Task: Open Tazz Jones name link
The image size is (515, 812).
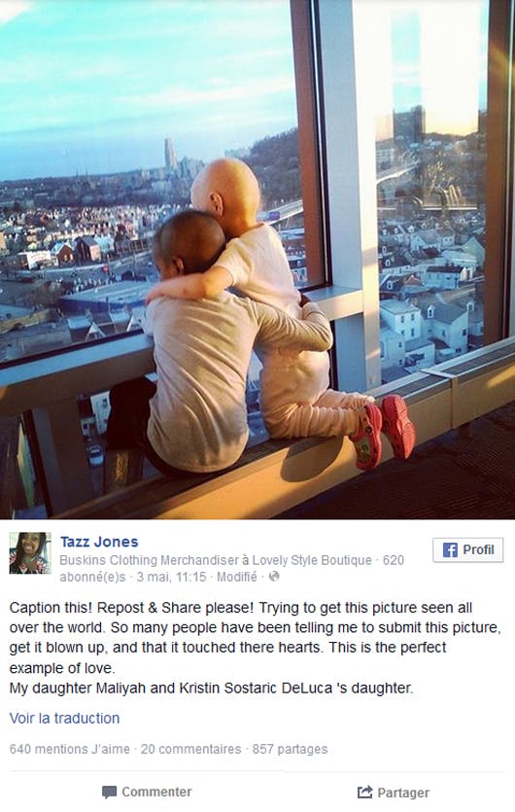Action: [99, 542]
